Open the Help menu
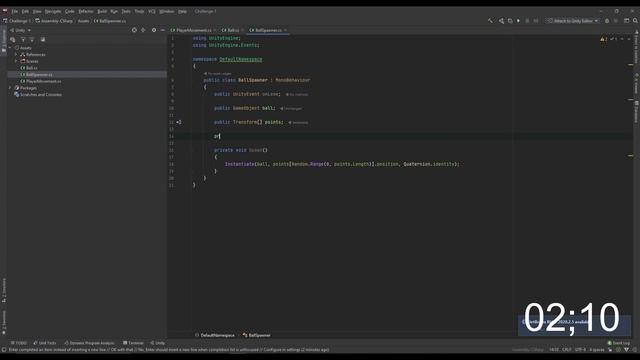The height and width of the screenshot is (360, 640). (x=182, y=11)
